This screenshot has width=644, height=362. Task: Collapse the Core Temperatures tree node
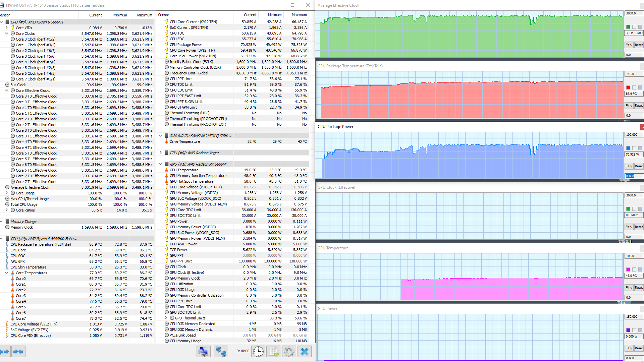coord(7,273)
